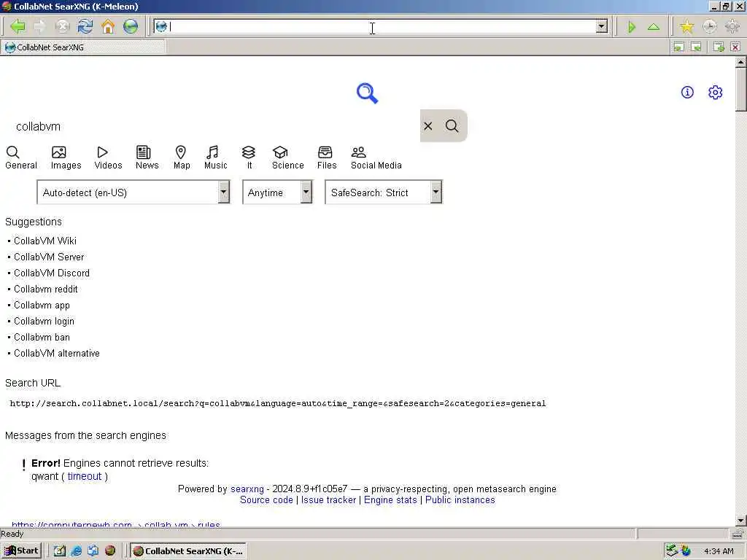Image resolution: width=747 pixels, height=560 pixels.
Task: Click the suggestion Collabvm app
Action: click(x=42, y=306)
